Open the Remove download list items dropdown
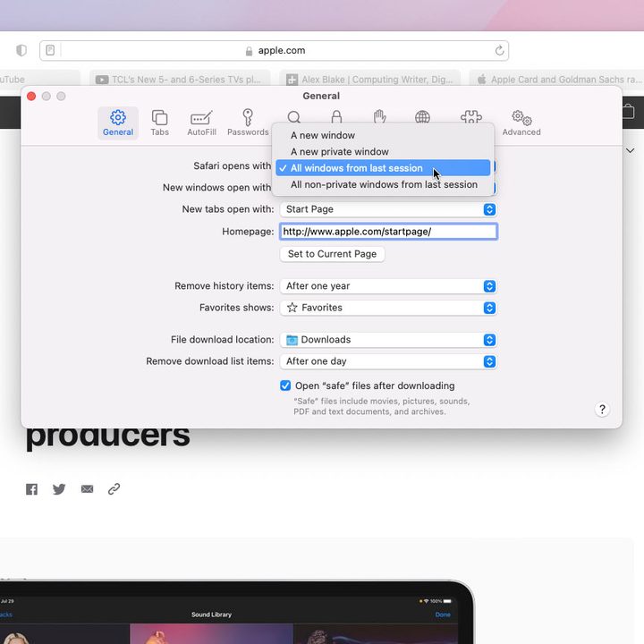 pos(388,361)
